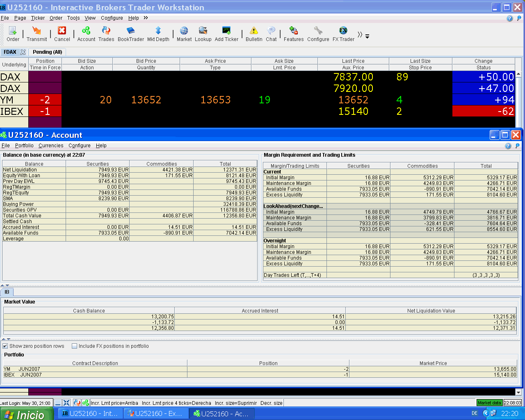Enable Include FX positions in portfolio
The height and width of the screenshot is (420, 525).
coord(74,346)
